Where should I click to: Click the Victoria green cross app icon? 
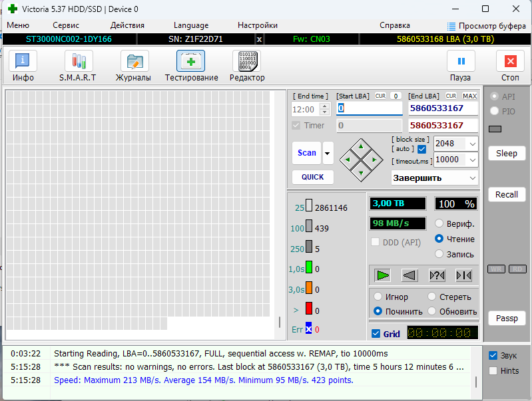[x=13, y=9]
